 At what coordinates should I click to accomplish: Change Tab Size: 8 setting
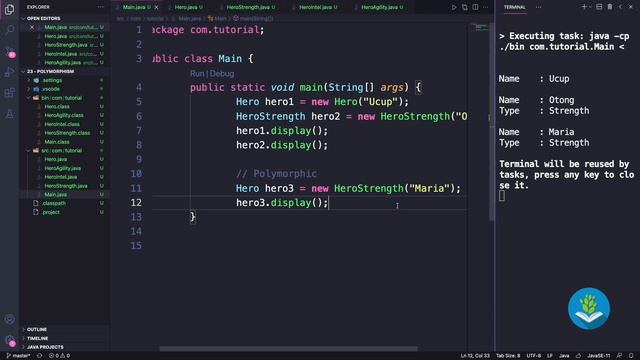[508, 356]
